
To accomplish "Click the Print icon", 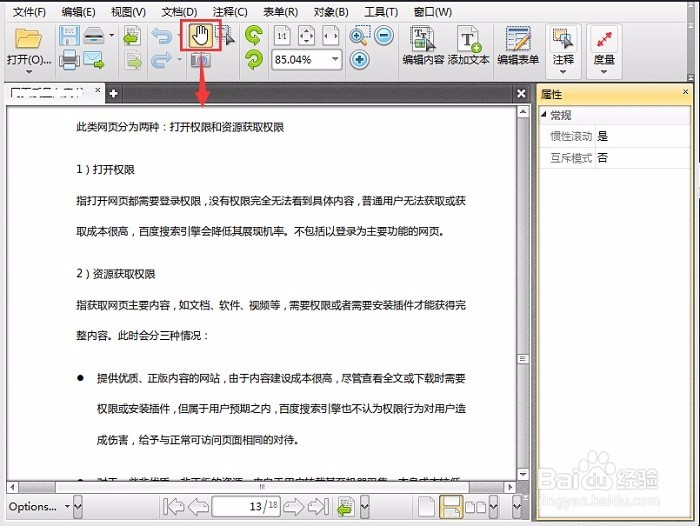I will [69, 59].
